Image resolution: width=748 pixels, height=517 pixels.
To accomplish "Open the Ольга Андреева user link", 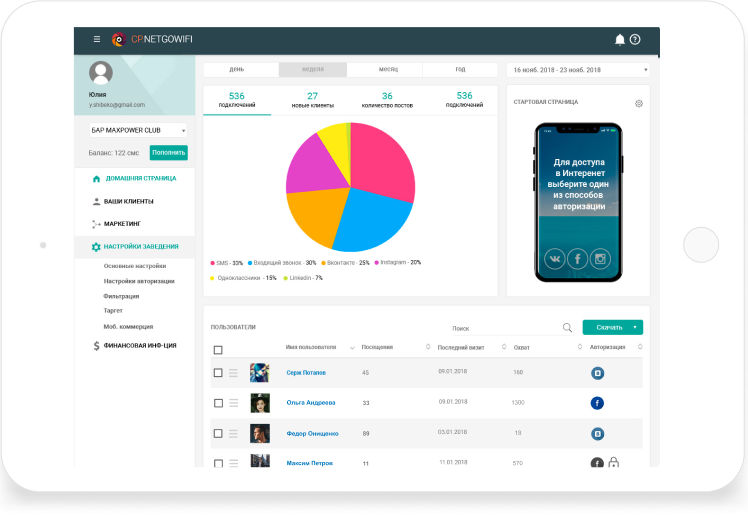I will (311, 403).
